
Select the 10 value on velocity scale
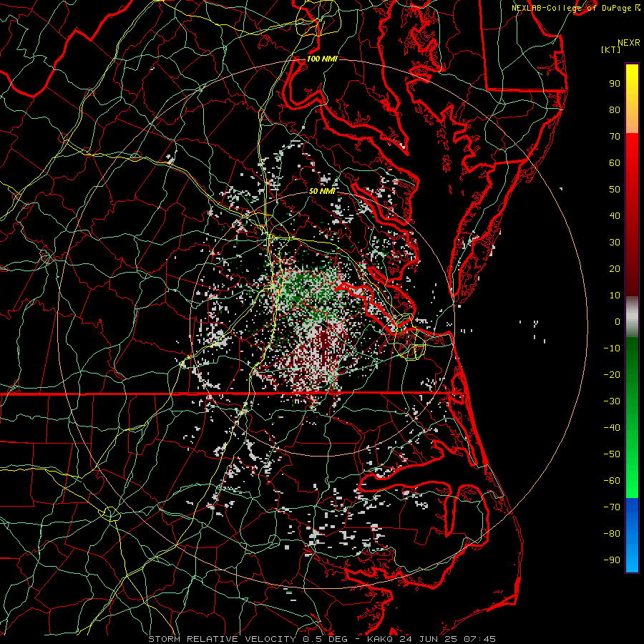[x=615, y=296]
